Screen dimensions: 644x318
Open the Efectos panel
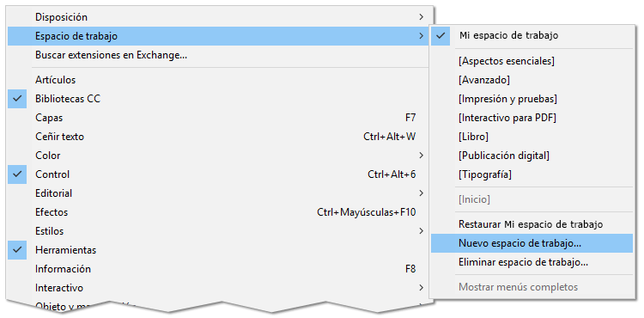pyautogui.click(x=219, y=212)
